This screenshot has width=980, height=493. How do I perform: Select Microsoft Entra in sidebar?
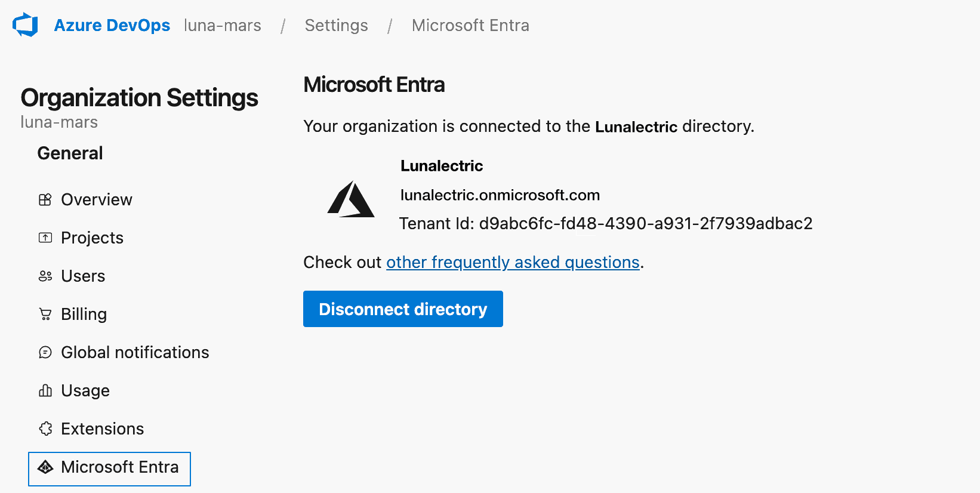pyautogui.click(x=109, y=469)
